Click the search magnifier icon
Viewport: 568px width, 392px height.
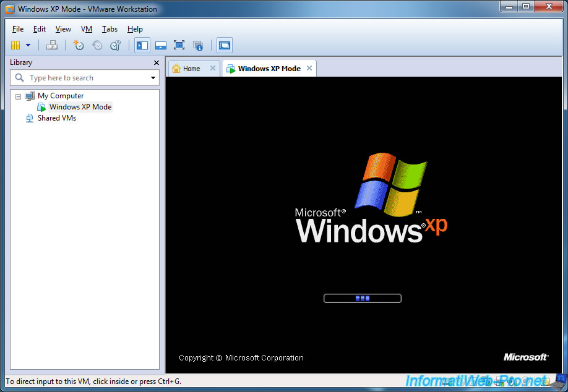pos(19,77)
